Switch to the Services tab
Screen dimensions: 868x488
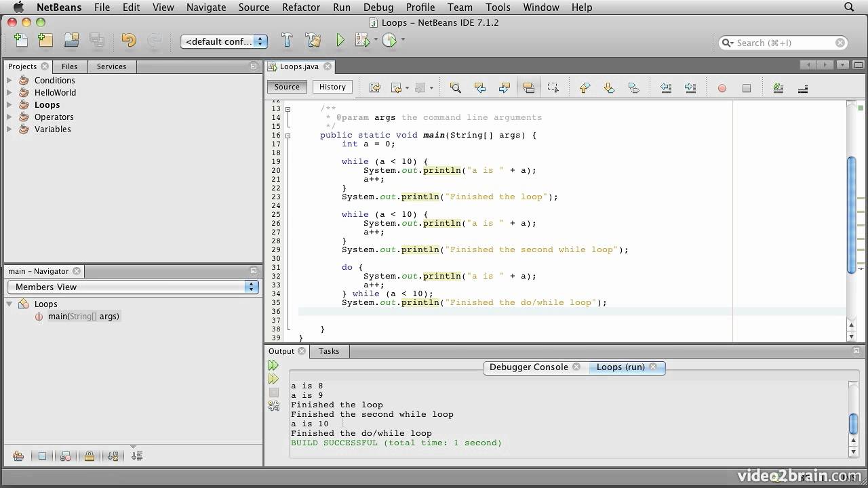tap(111, 66)
